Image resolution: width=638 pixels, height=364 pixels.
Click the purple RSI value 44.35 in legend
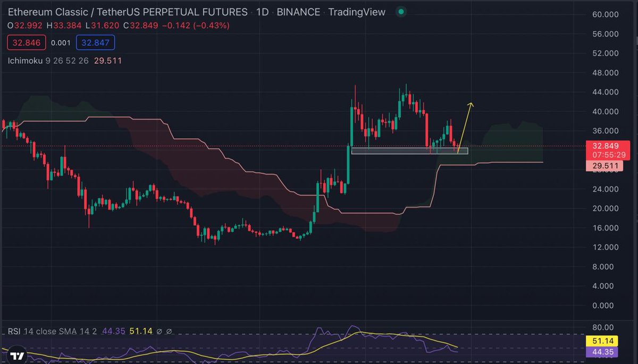(x=113, y=331)
